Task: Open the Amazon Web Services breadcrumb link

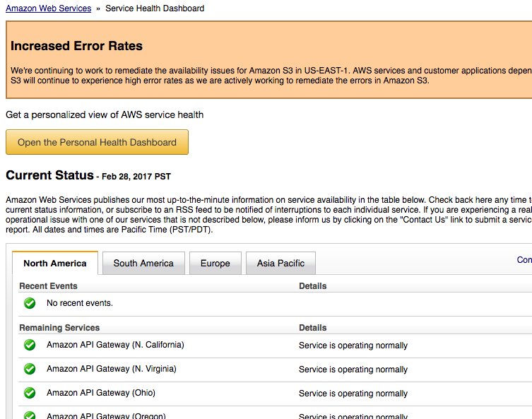Action: pyautogui.click(x=49, y=8)
